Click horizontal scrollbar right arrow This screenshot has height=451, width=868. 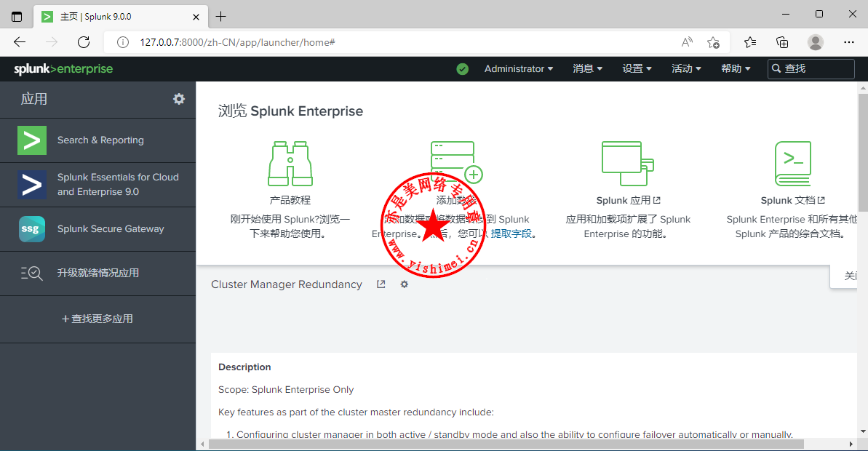pyautogui.click(x=851, y=444)
